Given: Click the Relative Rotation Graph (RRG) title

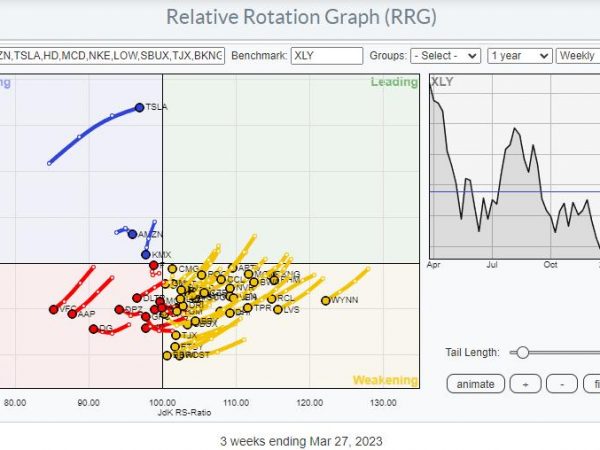Looking at the screenshot, I should point(301,17).
